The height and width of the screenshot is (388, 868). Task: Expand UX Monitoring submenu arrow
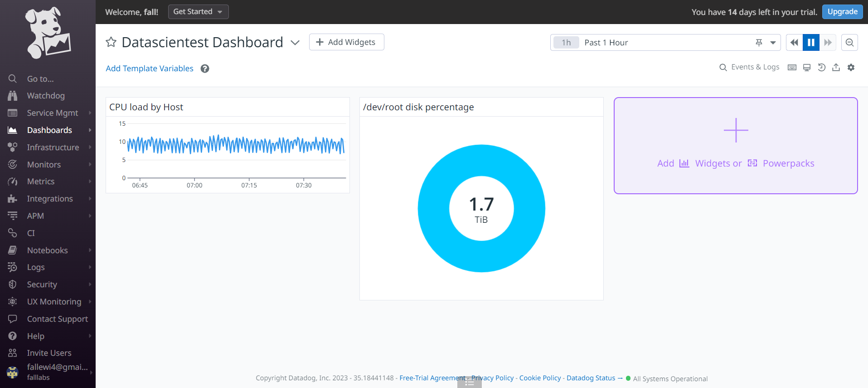click(90, 301)
